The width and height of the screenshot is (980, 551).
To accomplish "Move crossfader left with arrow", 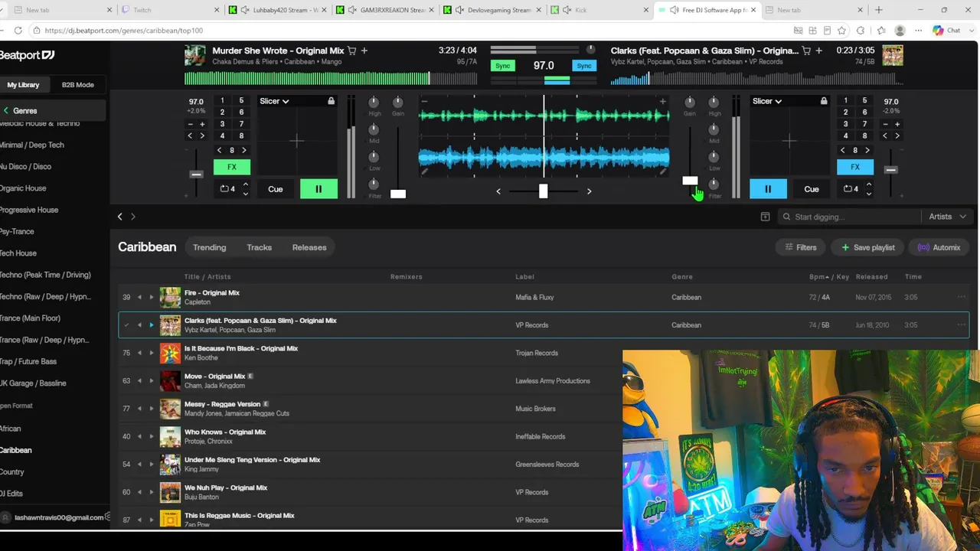I will 498,191.
